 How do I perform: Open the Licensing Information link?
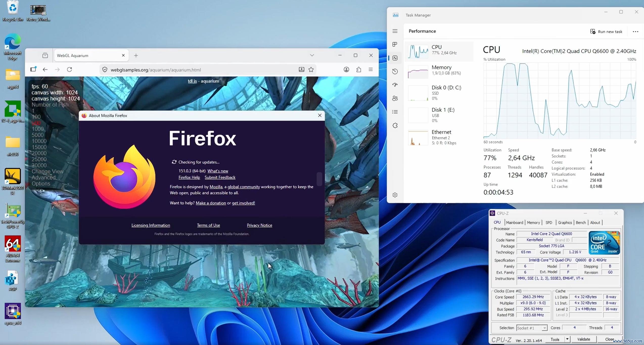coord(151,225)
